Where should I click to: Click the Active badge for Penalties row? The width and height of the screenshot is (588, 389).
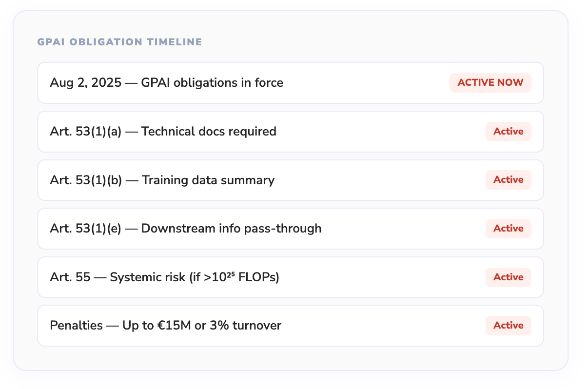pyautogui.click(x=508, y=325)
